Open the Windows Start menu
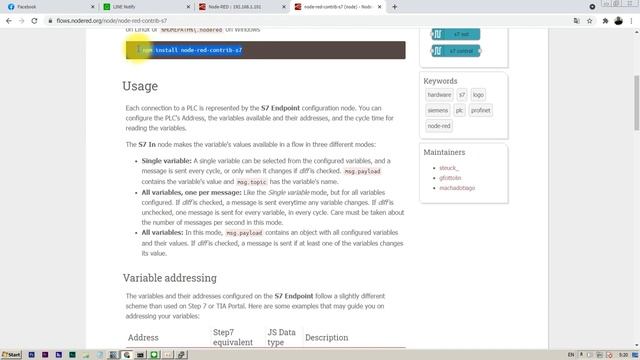Viewport: 640px width, 360px height. coord(11,355)
